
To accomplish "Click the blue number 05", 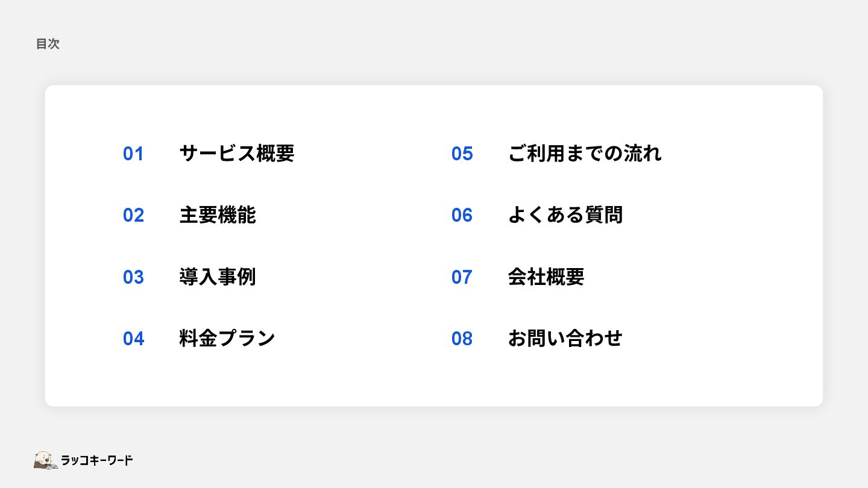I will point(462,154).
